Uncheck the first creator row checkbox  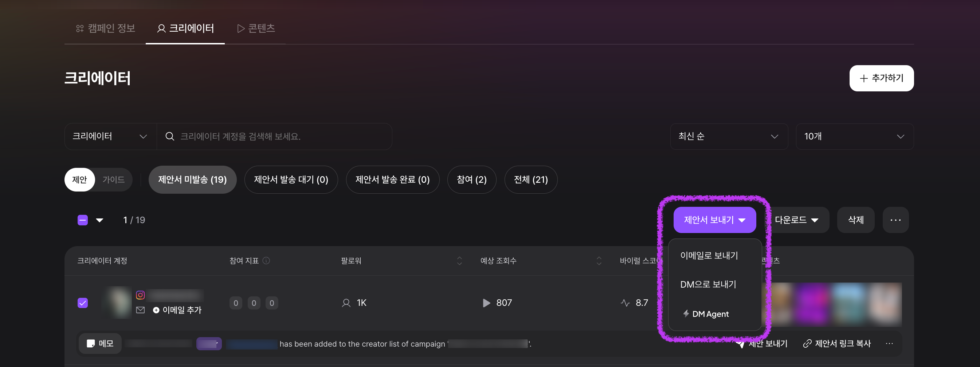pyautogui.click(x=83, y=303)
